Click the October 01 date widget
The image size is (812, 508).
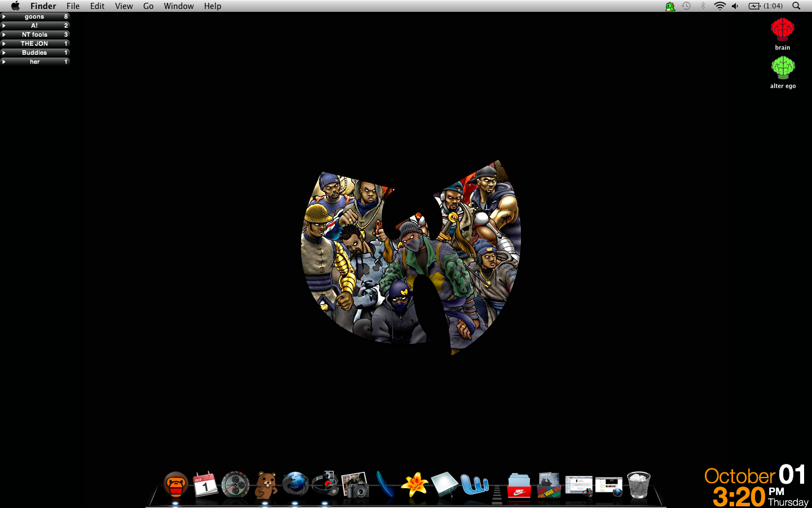[755, 475]
